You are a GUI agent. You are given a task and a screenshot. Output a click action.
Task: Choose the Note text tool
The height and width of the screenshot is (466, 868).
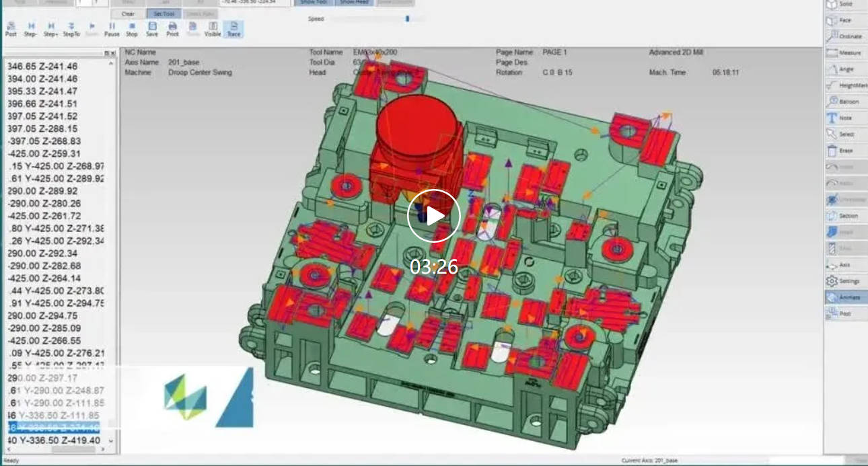click(844, 118)
